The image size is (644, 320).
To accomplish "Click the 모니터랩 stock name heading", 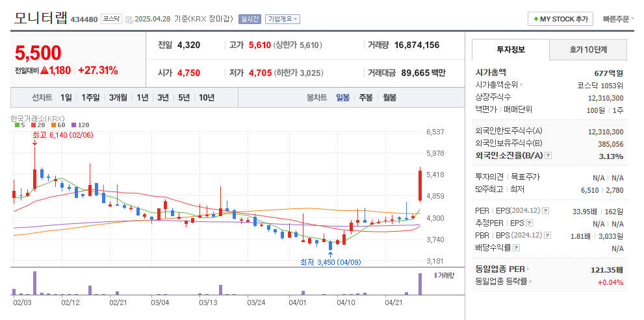I will pyautogui.click(x=40, y=18).
